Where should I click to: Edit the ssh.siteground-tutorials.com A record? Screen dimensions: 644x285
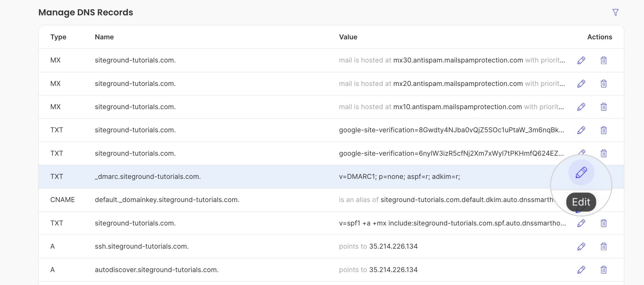tap(581, 246)
